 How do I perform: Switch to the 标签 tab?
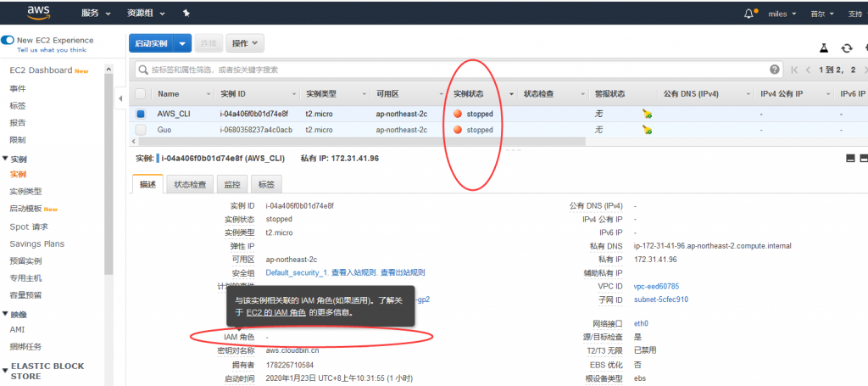(x=266, y=184)
